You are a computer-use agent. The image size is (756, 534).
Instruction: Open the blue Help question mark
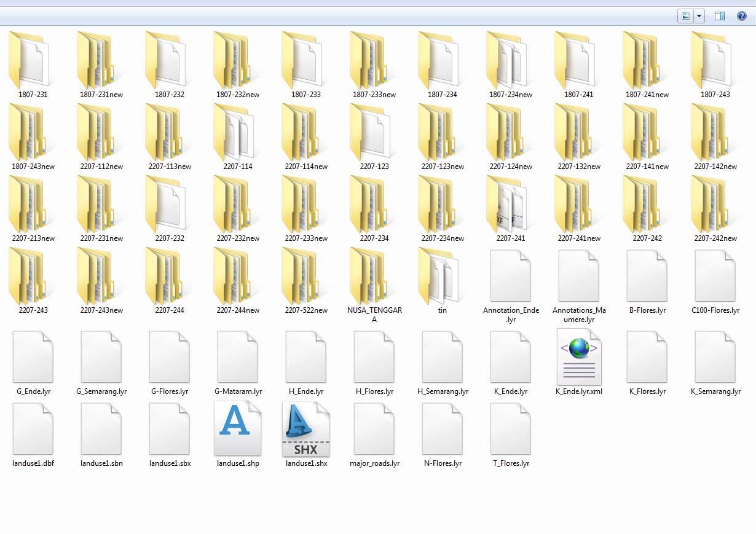click(742, 17)
